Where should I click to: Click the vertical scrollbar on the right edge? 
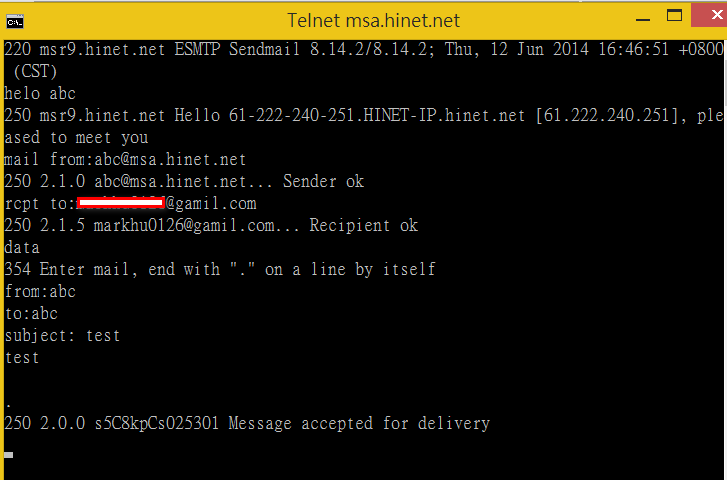tap(725, 260)
